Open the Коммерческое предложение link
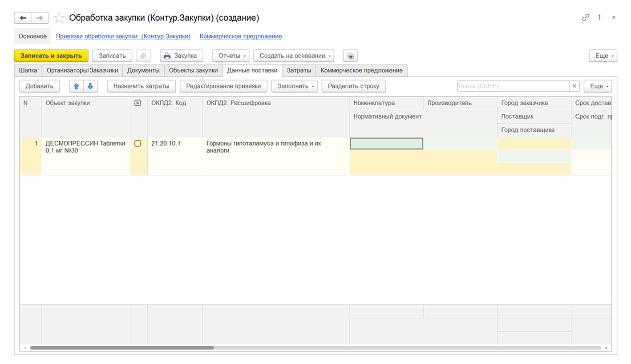 coord(240,36)
